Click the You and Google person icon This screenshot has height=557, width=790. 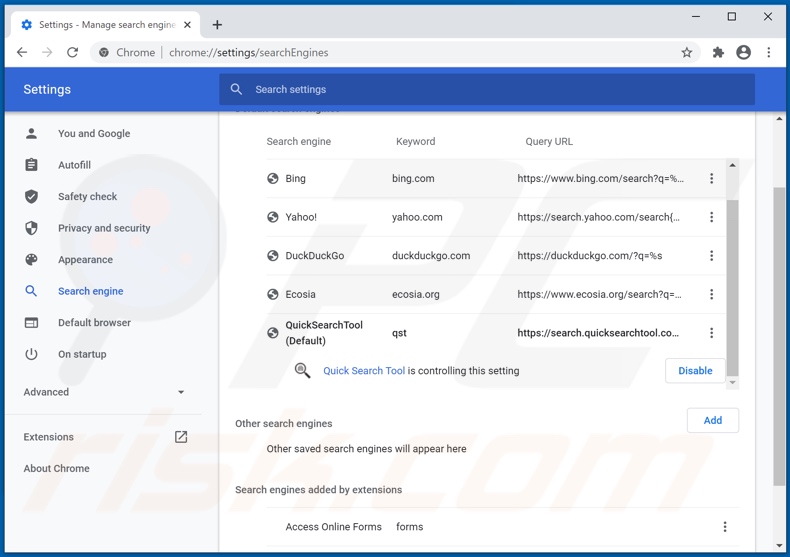31,133
